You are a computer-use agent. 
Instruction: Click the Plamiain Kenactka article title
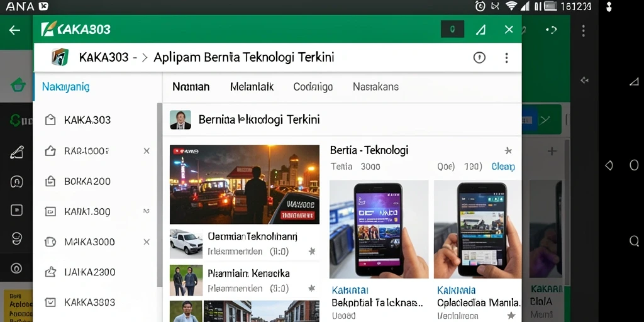[x=248, y=273]
